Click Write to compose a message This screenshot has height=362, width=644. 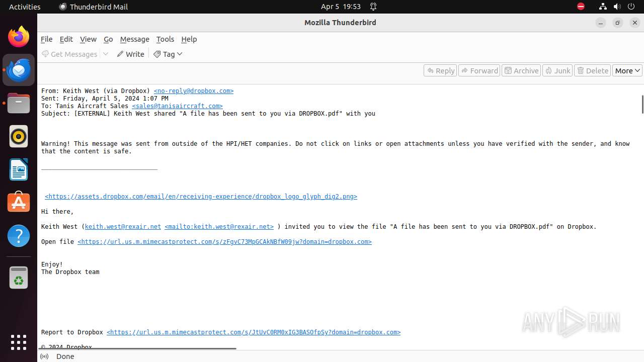(131, 54)
